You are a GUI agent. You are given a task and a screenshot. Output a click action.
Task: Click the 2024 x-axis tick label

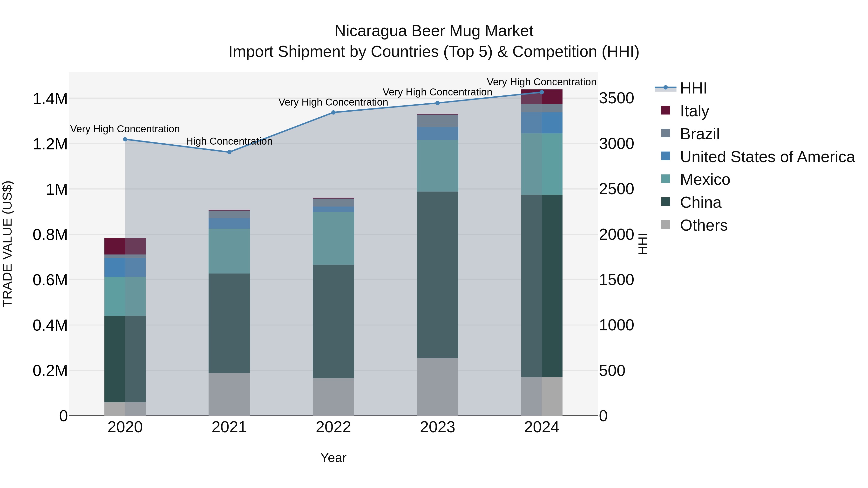click(x=542, y=427)
